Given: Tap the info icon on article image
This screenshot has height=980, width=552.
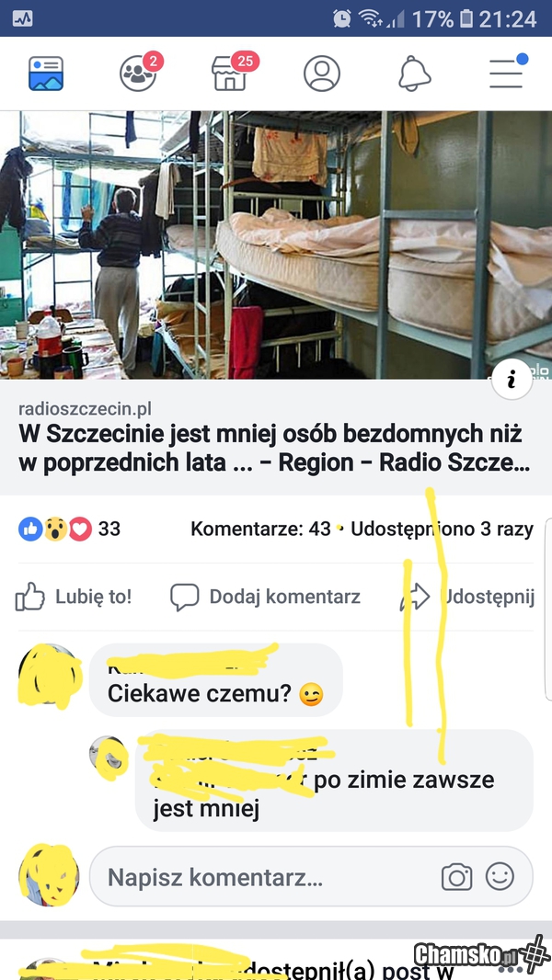Looking at the screenshot, I should tap(512, 380).
